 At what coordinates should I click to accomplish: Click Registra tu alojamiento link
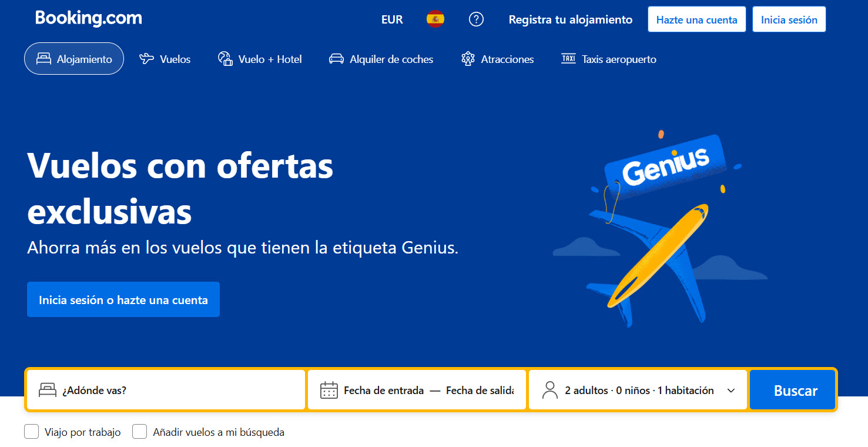[x=571, y=19]
